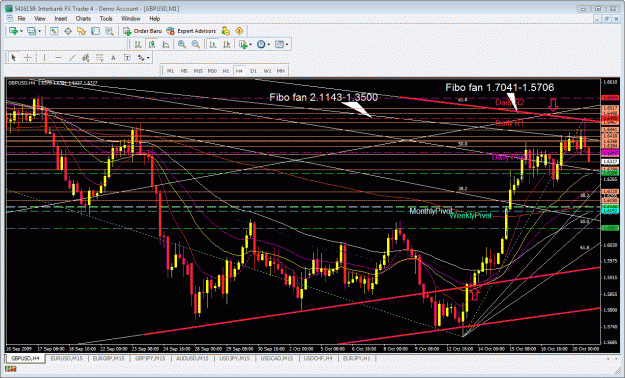
Task: Open the Data Window crosshair icon
Action: pyautogui.click(x=68, y=31)
